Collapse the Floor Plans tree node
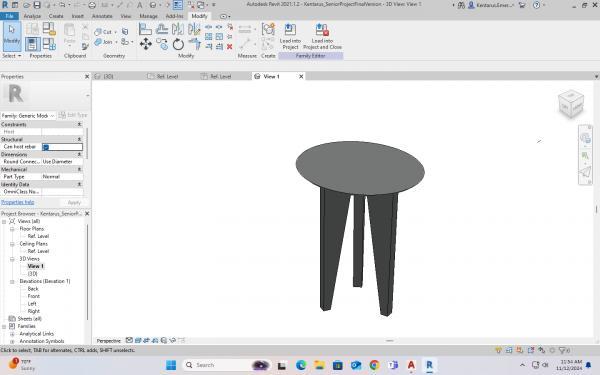600x375 pixels. pyautogui.click(x=12, y=229)
